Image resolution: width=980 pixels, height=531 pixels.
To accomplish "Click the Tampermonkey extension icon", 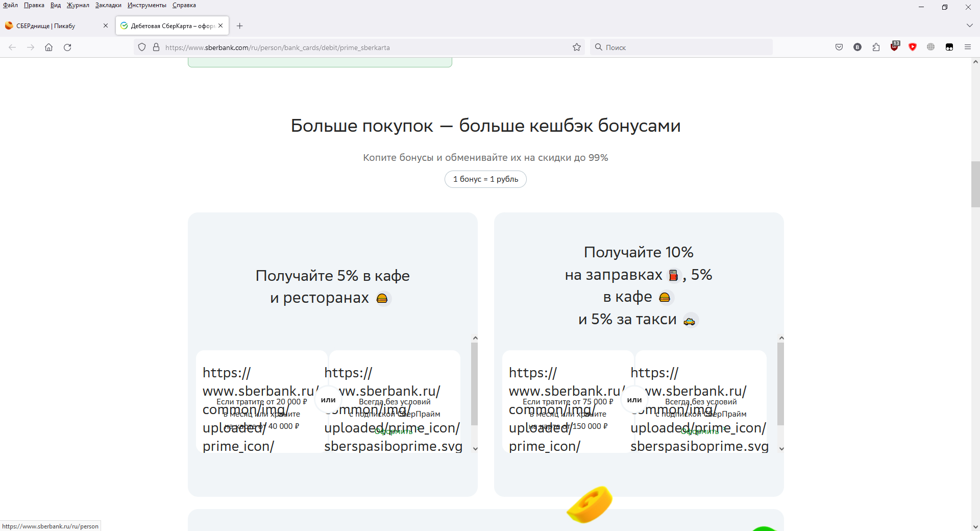I will point(949,47).
